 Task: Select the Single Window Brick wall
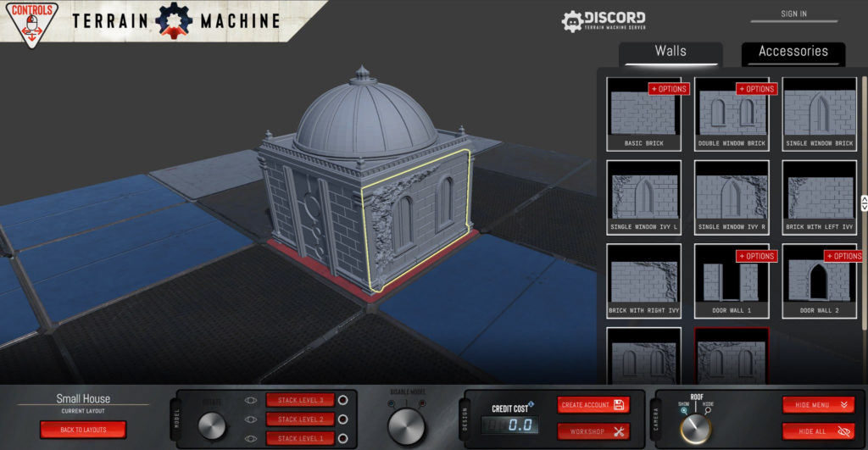[x=820, y=114]
